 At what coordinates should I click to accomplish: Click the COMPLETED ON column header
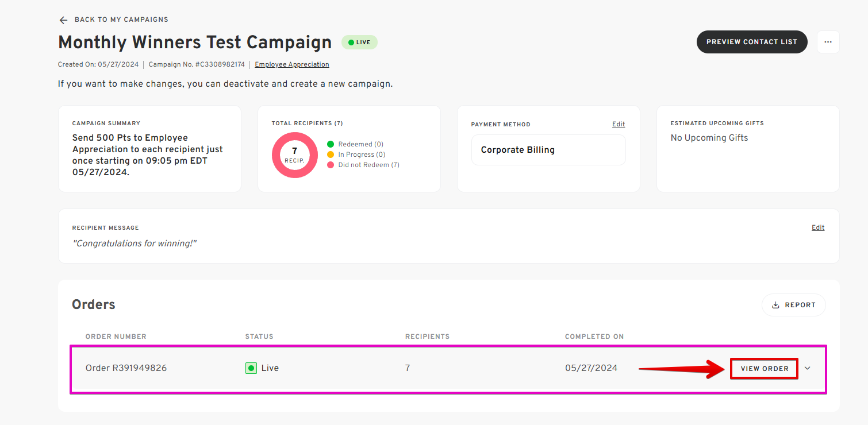click(594, 337)
